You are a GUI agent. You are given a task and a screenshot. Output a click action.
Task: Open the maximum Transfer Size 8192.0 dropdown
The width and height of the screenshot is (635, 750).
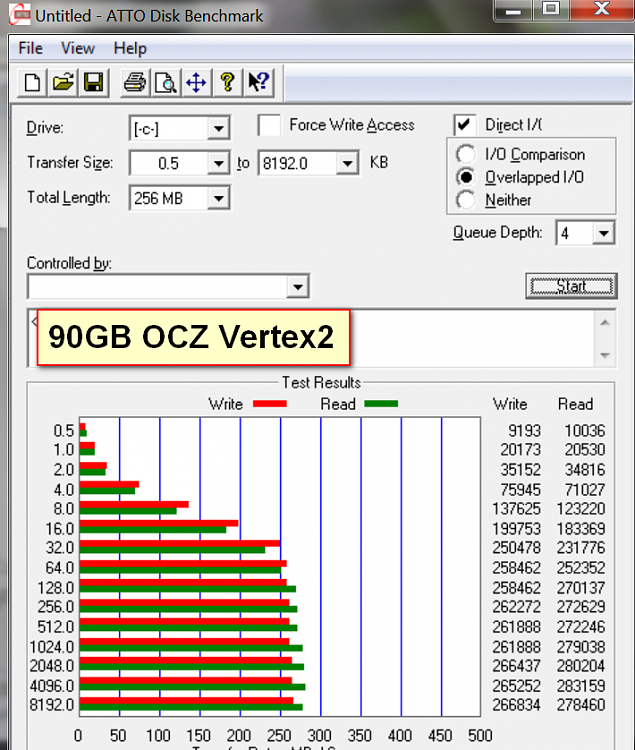[347, 164]
